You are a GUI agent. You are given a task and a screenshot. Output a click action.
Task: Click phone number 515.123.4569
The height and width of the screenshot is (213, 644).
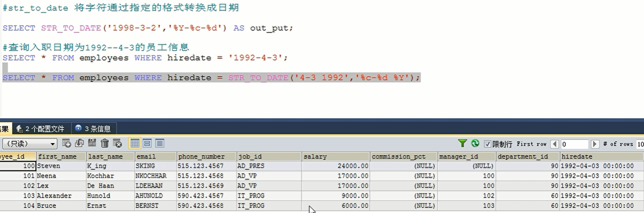207,185
